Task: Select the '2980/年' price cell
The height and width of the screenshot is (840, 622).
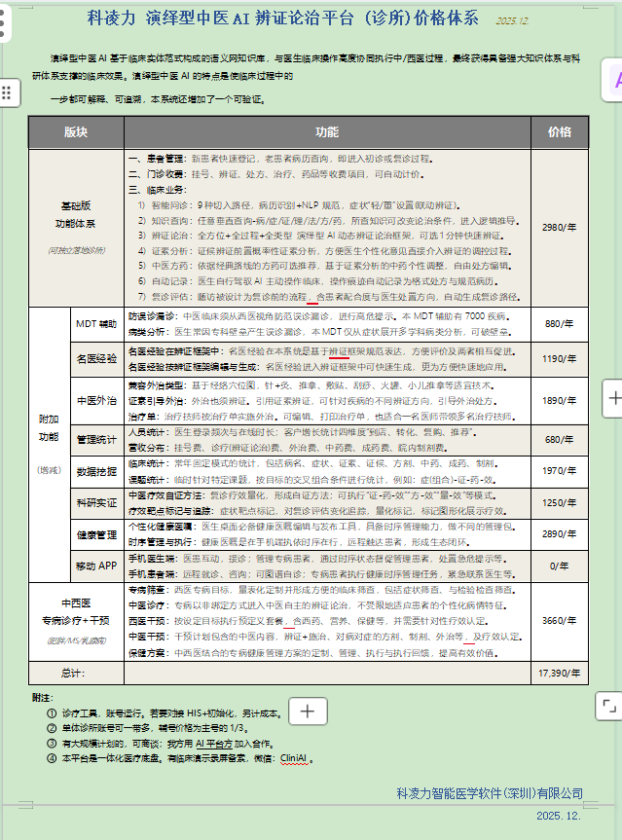Action: click(x=559, y=227)
